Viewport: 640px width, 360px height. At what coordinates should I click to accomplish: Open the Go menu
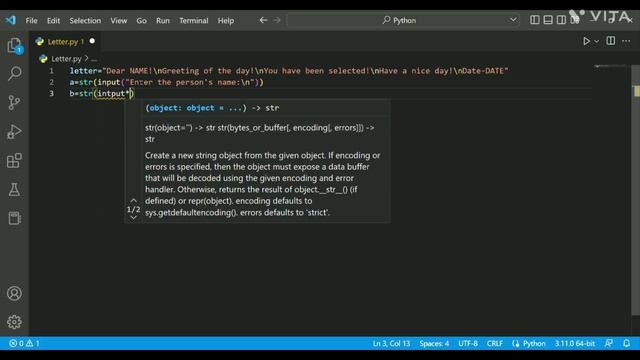[141, 20]
